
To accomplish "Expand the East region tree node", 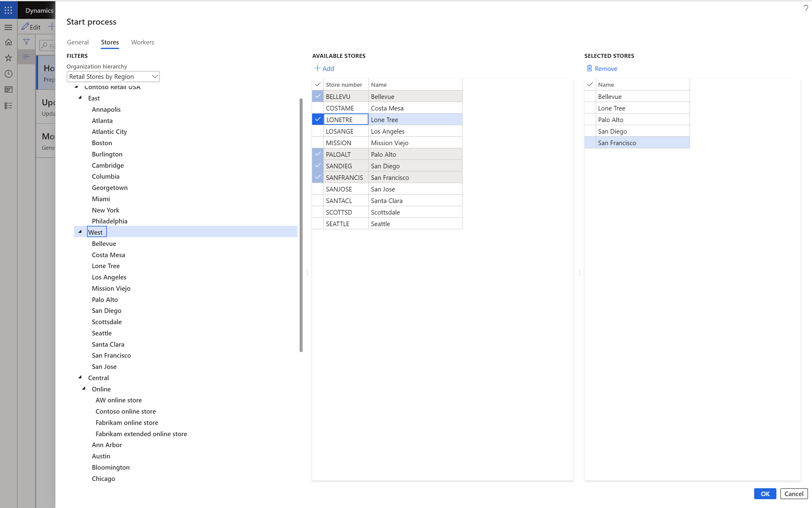I will point(80,98).
